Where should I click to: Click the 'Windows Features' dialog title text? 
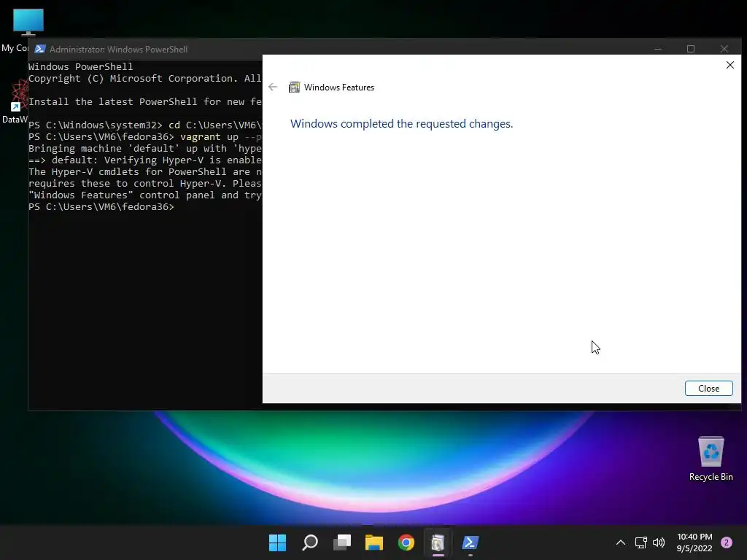click(x=339, y=87)
